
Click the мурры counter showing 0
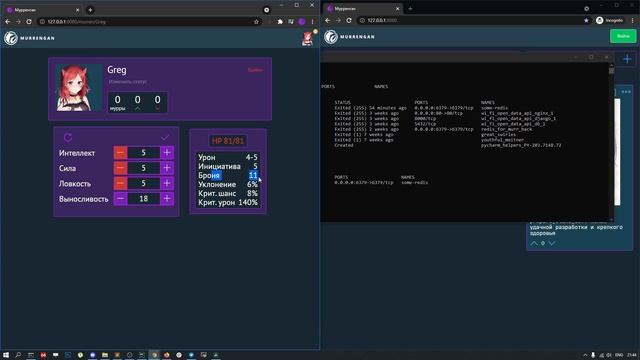pos(118,102)
